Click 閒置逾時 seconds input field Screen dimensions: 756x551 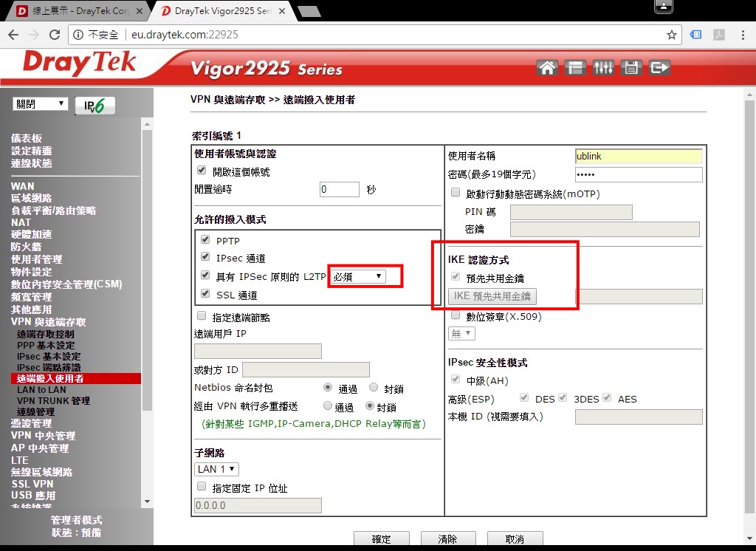coord(340,189)
